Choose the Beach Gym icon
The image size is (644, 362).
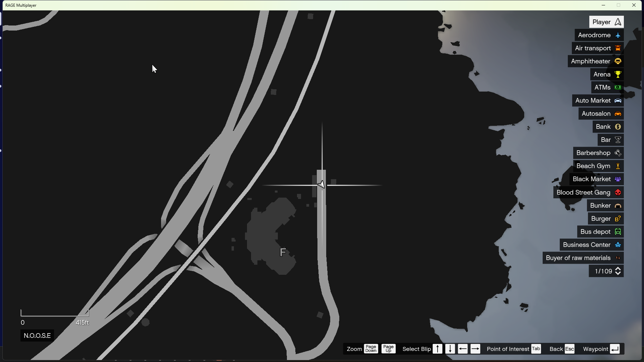pyautogui.click(x=618, y=166)
